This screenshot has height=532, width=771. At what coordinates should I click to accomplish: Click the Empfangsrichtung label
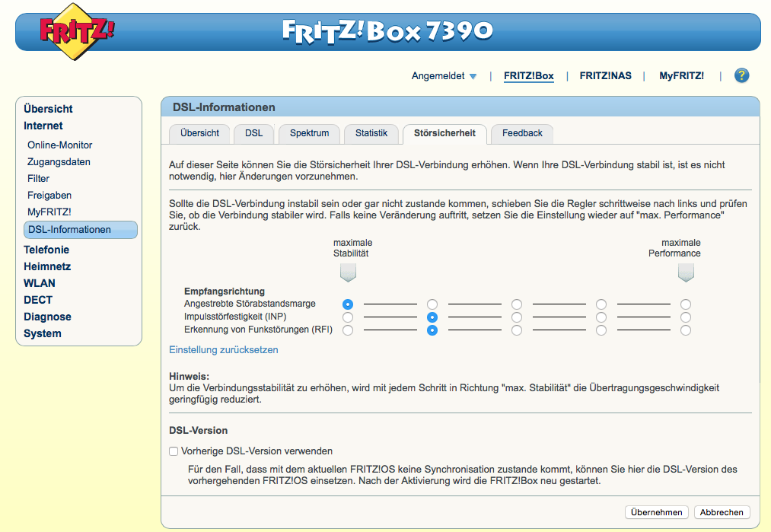coord(225,291)
